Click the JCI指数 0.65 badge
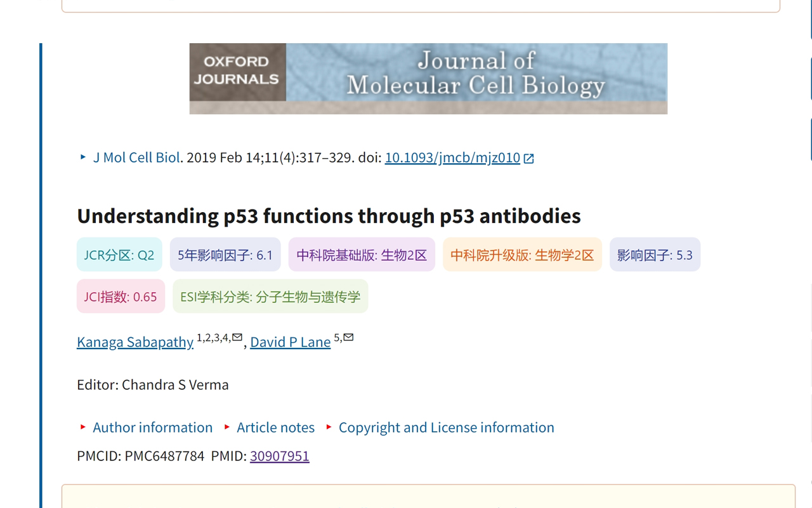 pyautogui.click(x=121, y=296)
